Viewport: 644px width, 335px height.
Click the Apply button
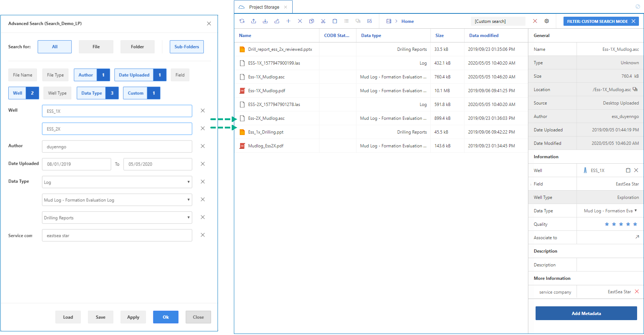tap(133, 317)
